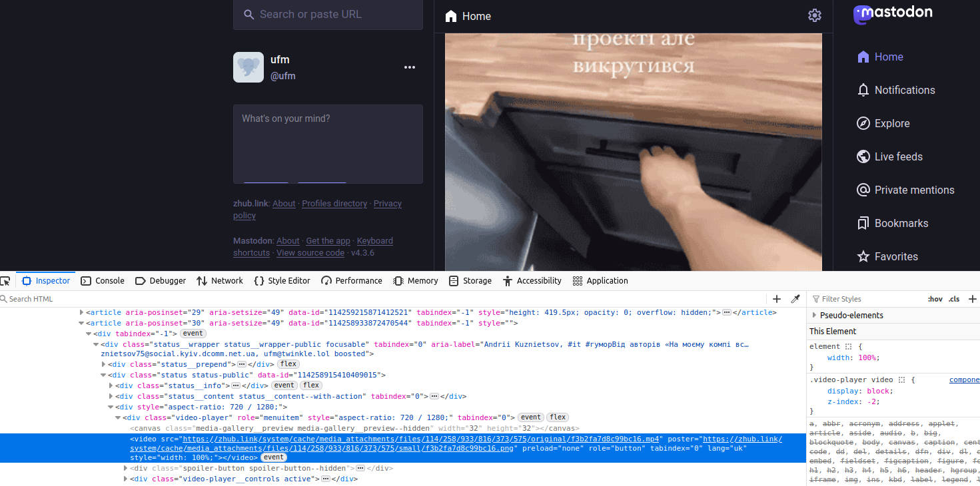This screenshot has height=486, width=980.
Task: Click the Profiles directory link
Action: 334,204
